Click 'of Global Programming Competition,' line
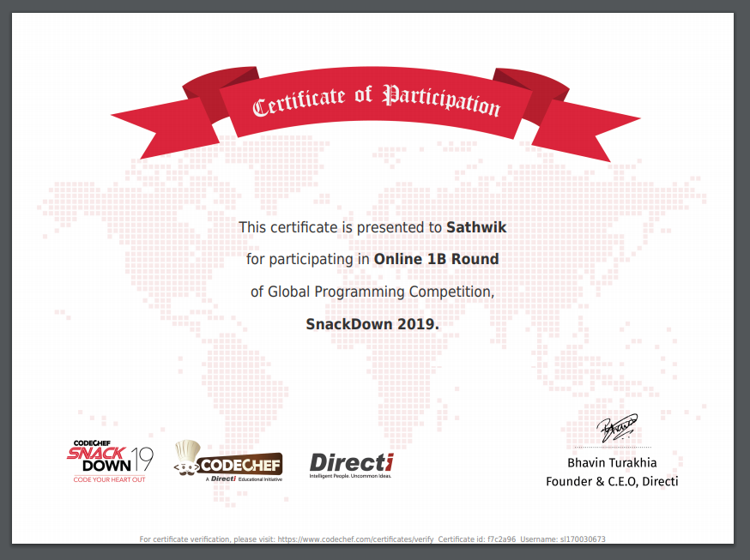750x560 pixels. (x=372, y=292)
